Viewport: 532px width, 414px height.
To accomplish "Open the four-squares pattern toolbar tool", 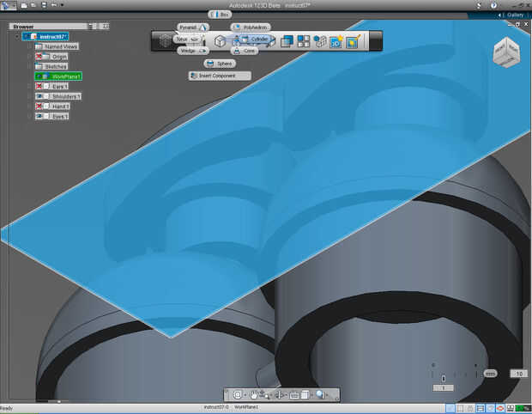I will (303, 41).
